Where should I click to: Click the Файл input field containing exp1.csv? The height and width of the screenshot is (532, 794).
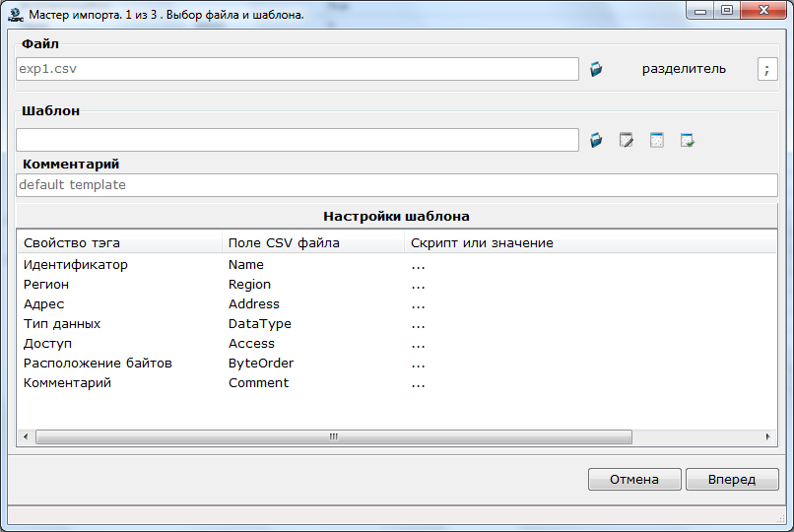coord(298,69)
